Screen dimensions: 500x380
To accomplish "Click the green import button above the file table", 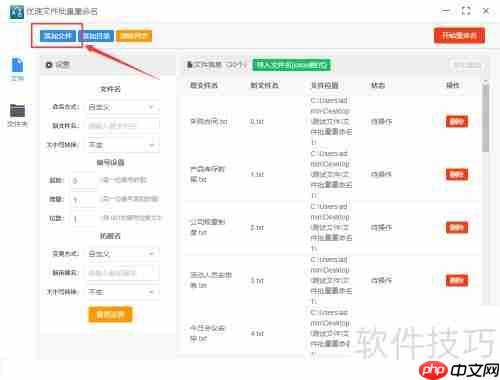I will (x=291, y=65).
